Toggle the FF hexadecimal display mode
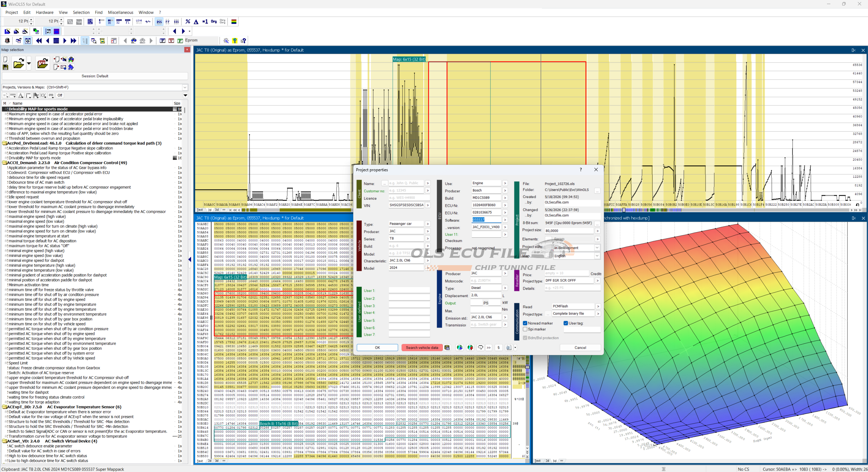868x472 pixels. point(167,22)
